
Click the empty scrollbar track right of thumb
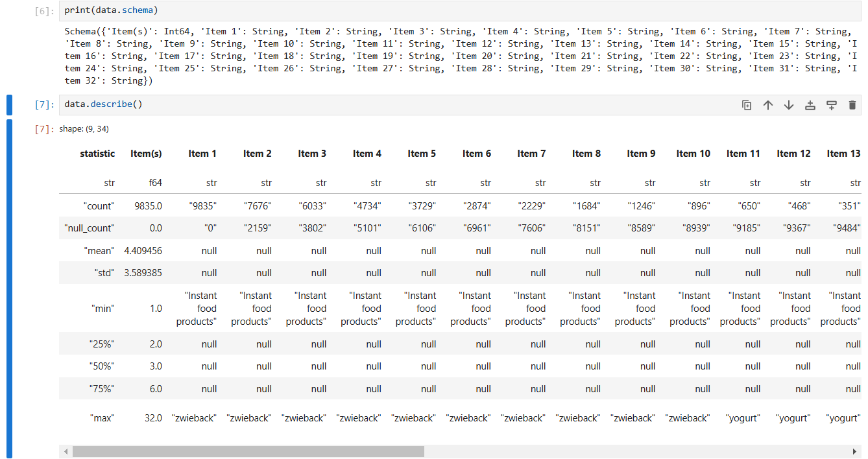tap(636, 451)
